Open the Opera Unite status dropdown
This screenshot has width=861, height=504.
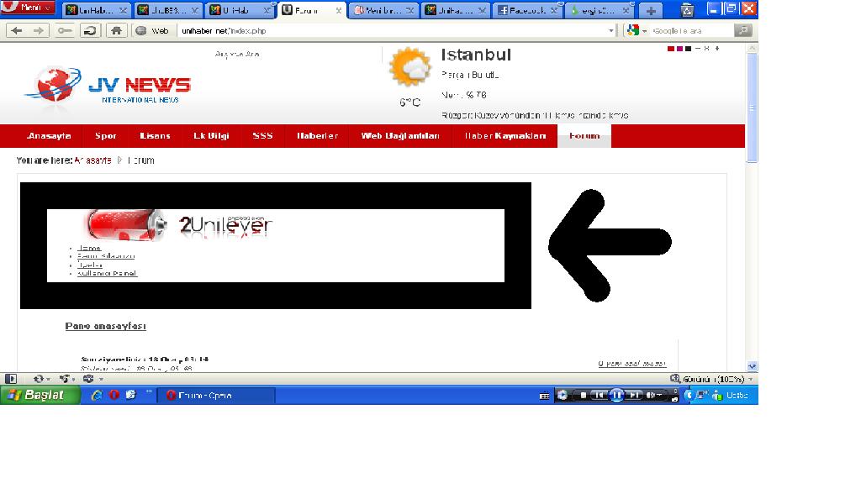click(x=67, y=379)
